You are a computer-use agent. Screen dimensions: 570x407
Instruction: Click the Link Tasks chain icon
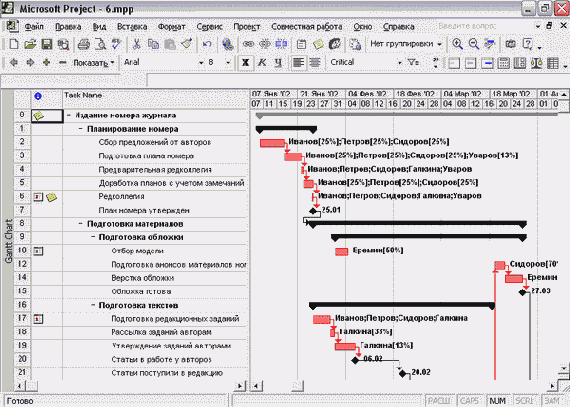(x=248, y=44)
